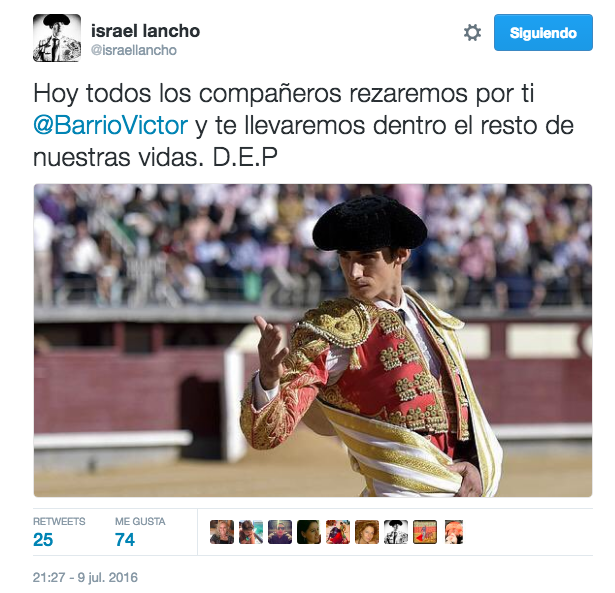
Task: Select the tweet text paragraph
Action: pyautogui.click(x=303, y=126)
